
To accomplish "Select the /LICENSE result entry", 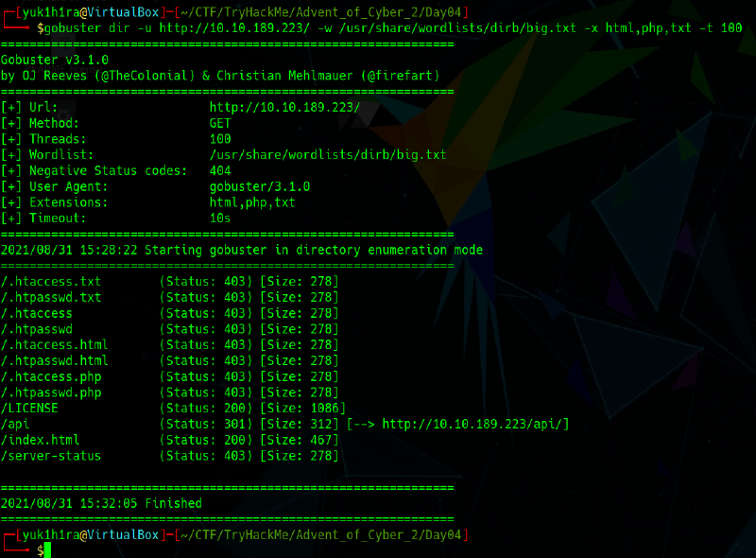I will point(30,408).
